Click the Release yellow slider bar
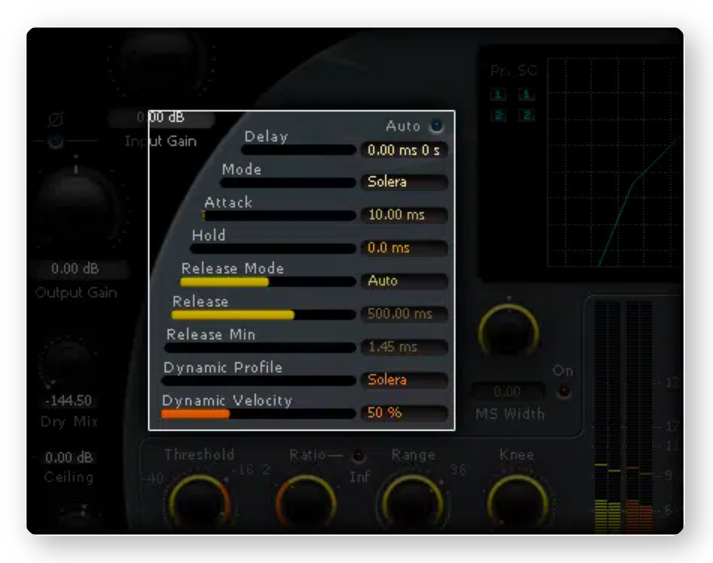This screenshot has height=563, width=713. (x=264, y=315)
